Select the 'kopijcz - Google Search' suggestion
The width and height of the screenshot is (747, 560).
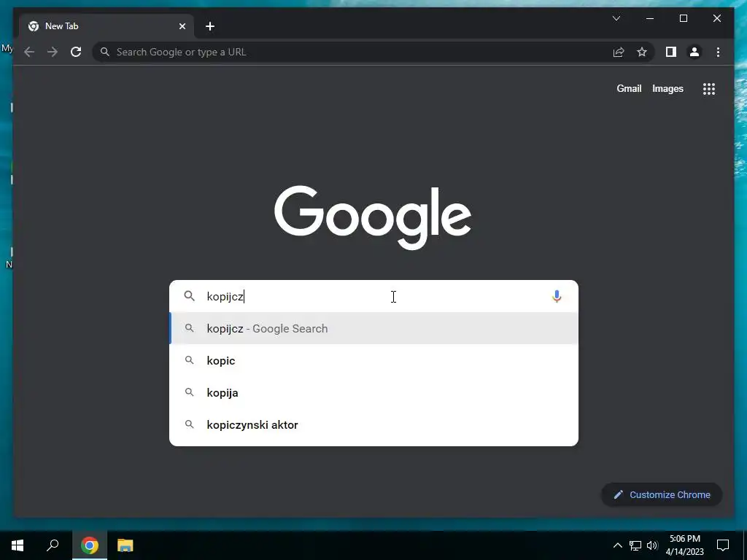coord(373,329)
